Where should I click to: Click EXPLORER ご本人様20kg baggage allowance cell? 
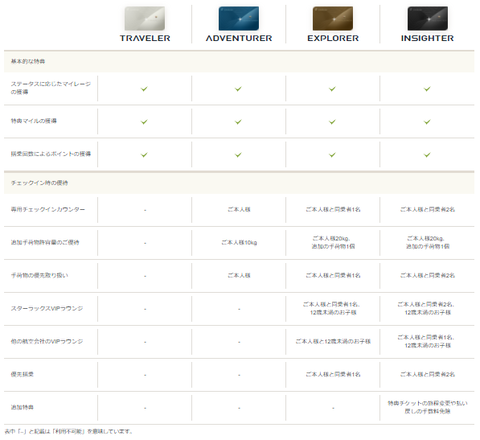pos(332,242)
